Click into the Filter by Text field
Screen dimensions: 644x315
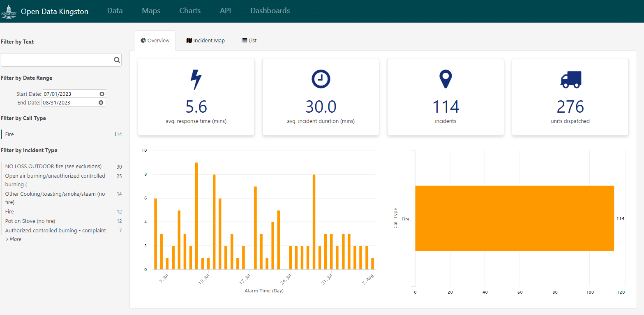pyautogui.click(x=57, y=60)
